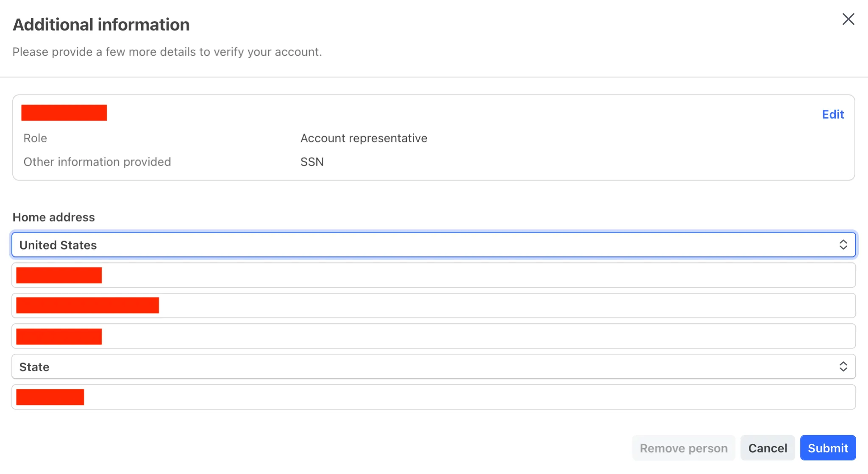The width and height of the screenshot is (868, 474).
Task: Click the Additional information heading
Action: click(101, 25)
